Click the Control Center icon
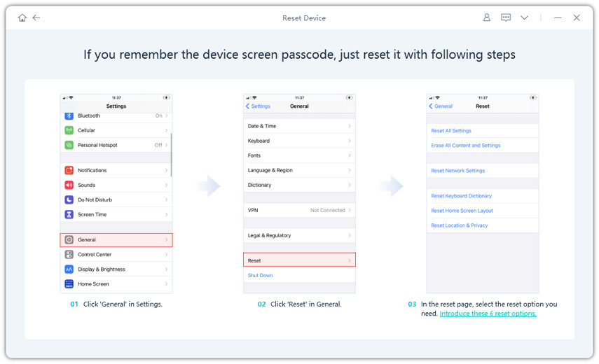 69,255
